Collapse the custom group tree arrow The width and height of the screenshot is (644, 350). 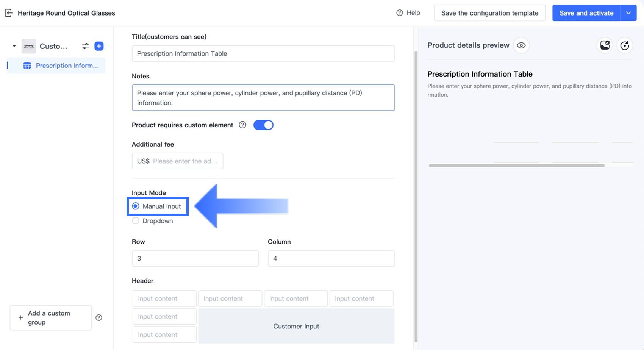(x=14, y=46)
